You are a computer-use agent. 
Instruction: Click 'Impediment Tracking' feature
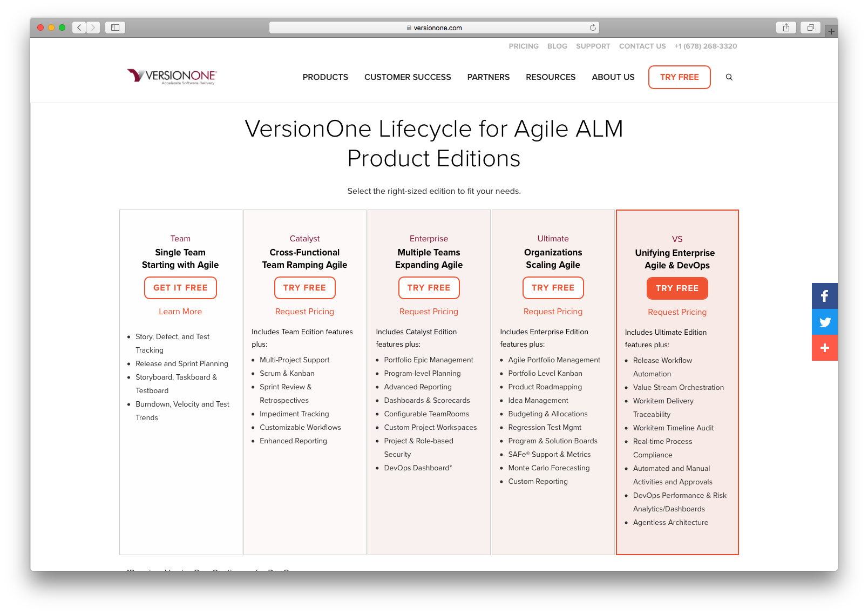[294, 414]
